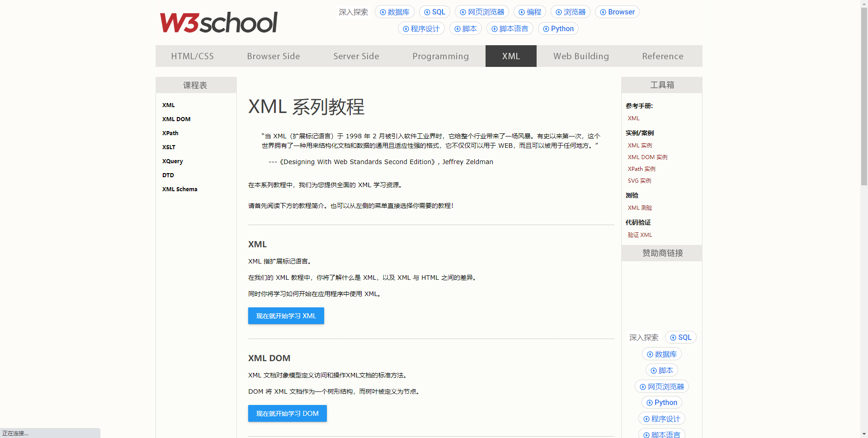Open XML in the 课程表 sidebar
Viewport: 868px width, 438px height.
click(x=169, y=105)
